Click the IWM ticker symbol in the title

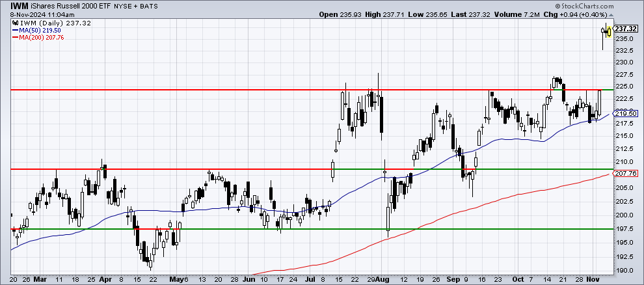19,6
